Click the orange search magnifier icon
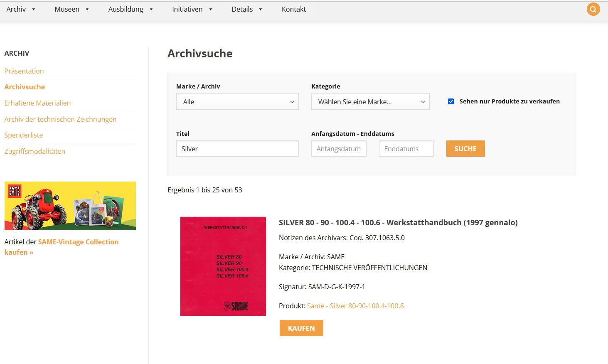The height and width of the screenshot is (364, 608). [593, 9]
